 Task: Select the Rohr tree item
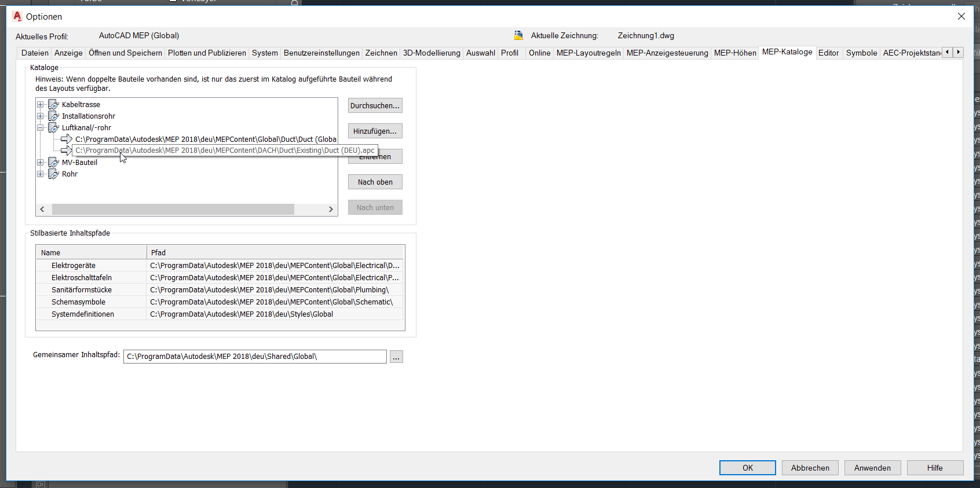(70, 174)
